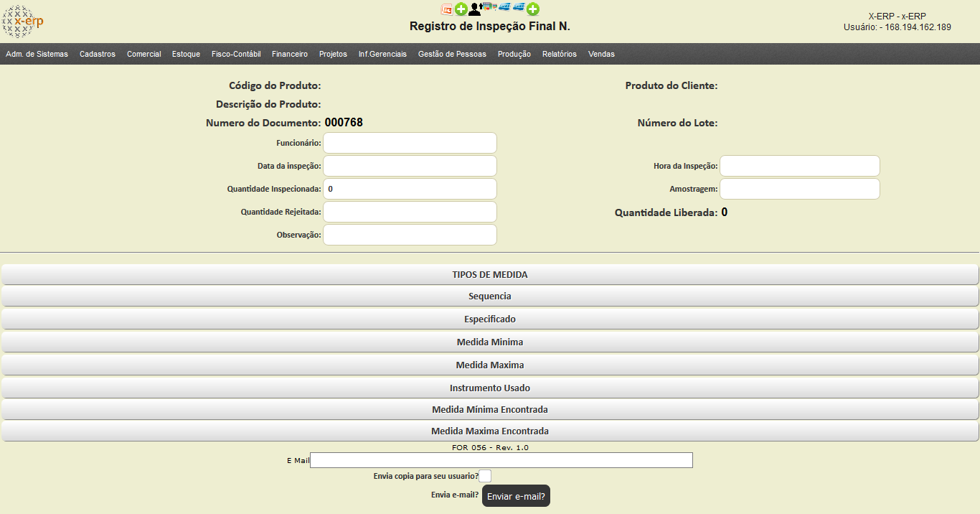Open the Relatórios menu
Image resolution: width=980 pixels, height=514 pixels.
pyautogui.click(x=560, y=54)
